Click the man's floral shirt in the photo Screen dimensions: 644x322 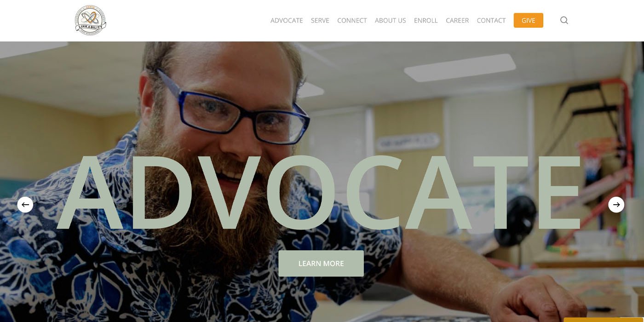(138, 258)
